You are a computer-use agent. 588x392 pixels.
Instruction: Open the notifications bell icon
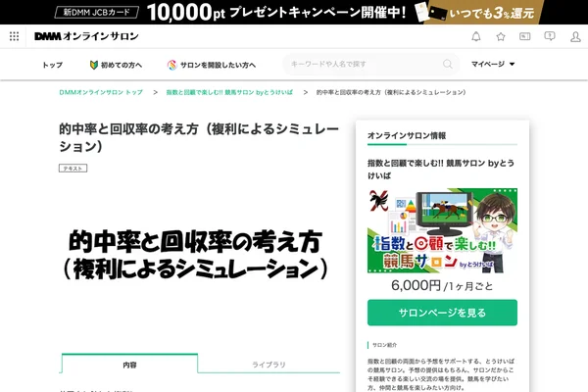pyautogui.click(x=476, y=36)
